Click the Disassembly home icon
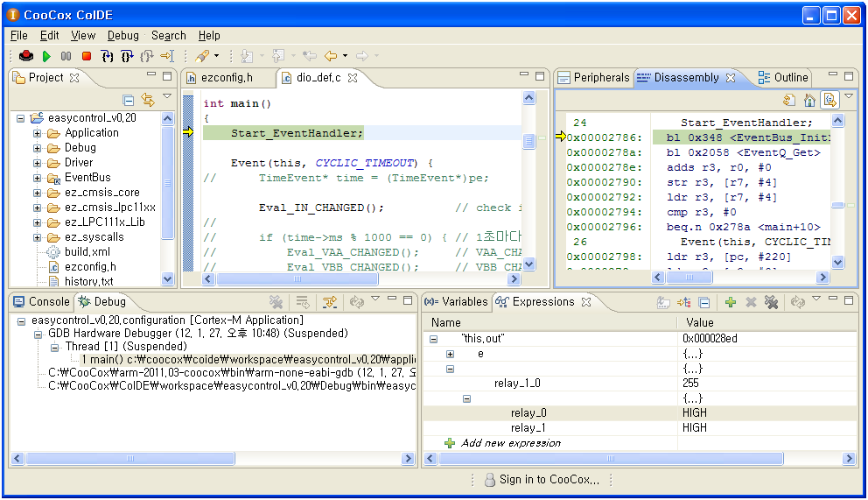Screen dimensions: 868x500 pyautogui.click(x=809, y=100)
